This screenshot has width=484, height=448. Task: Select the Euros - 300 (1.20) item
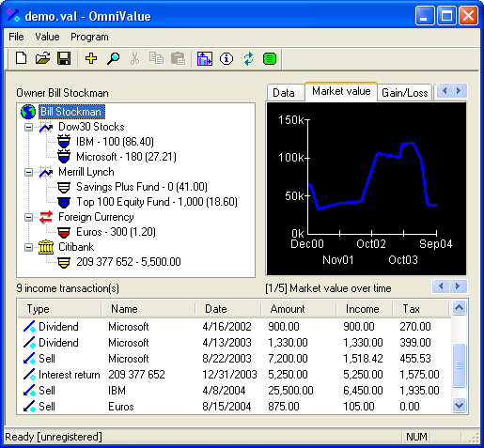[x=116, y=232]
